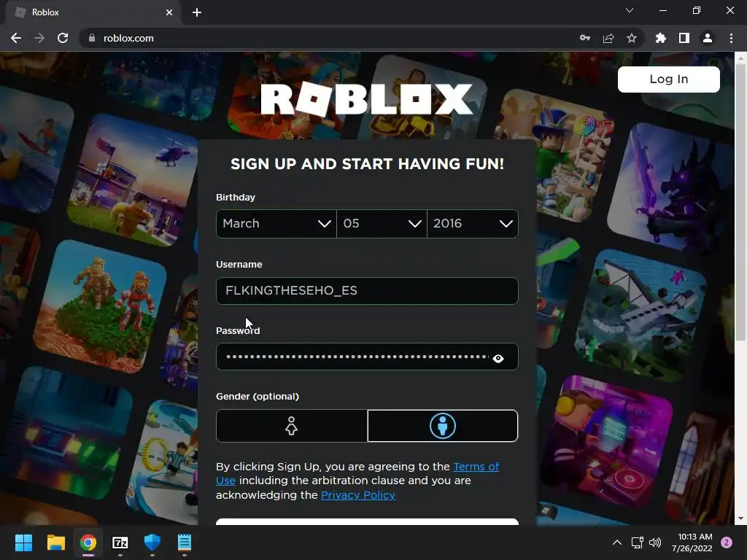Select male gender option
The image size is (747, 560).
click(x=443, y=426)
